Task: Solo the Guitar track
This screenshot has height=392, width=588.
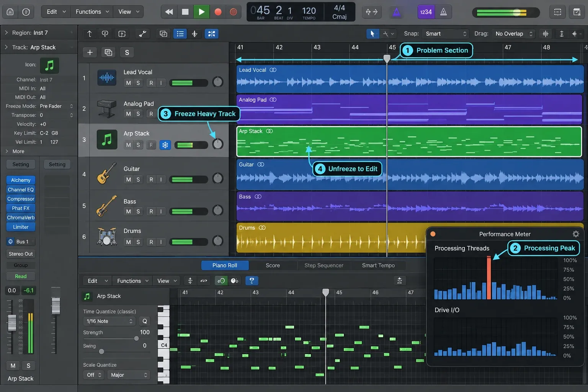Action: pos(138,180)
